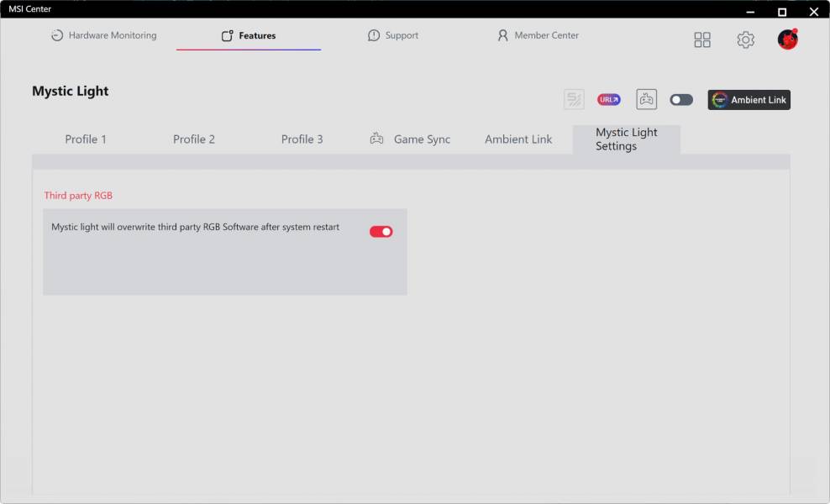Open the four-square grid view icon
This screenshot has height=504, width=830.
pyautogui.click(x=702, y=39)
